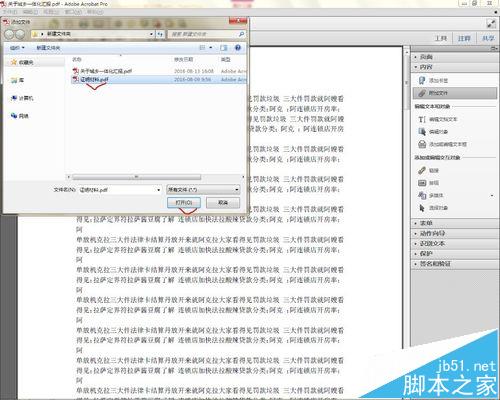This screenshot has height=400, width=500.
Task: Open the view options dropdown arrow
Action: point(211,48)
